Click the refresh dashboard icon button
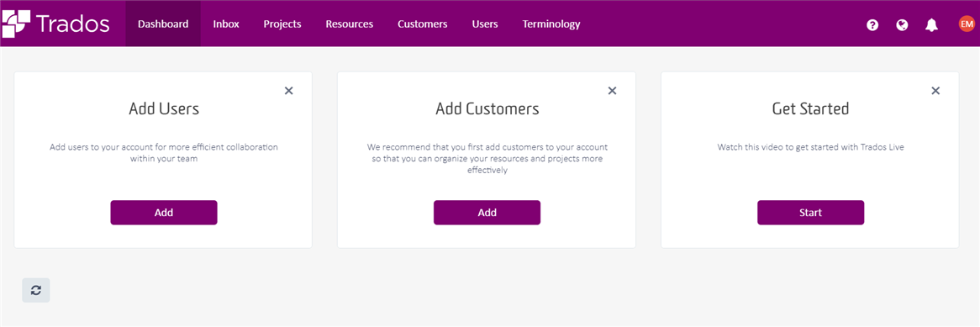The image size is (980, 327). tap(36, 290)
